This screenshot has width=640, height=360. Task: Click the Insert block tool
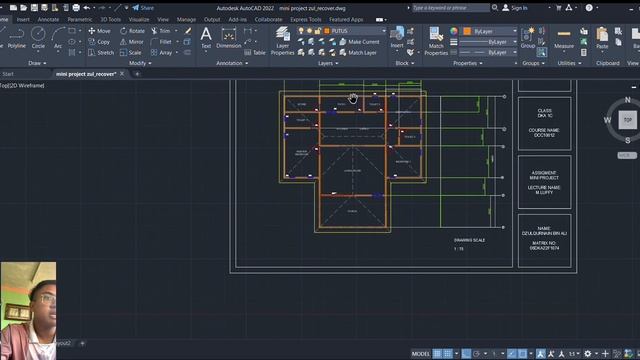click(397, 38)
